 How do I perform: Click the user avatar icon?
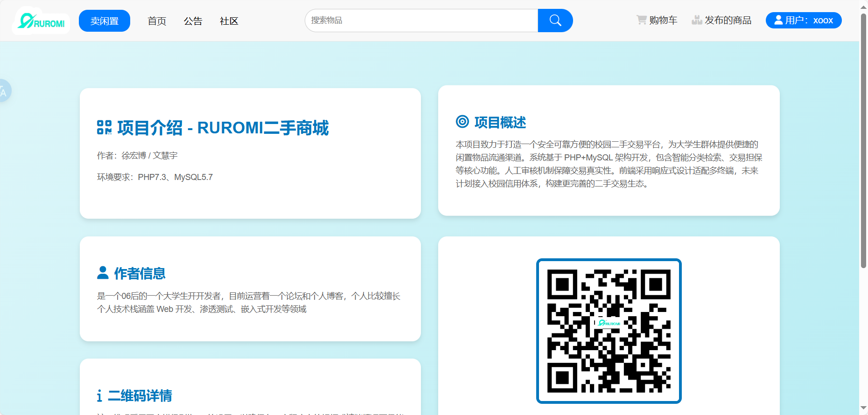[x=778, y=20]
